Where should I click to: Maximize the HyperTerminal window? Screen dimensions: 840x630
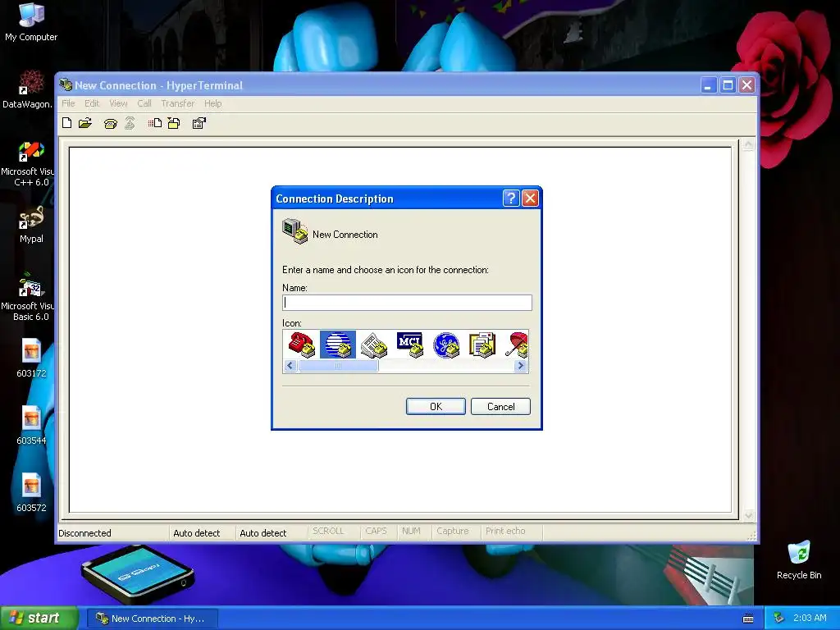(728, 84)
